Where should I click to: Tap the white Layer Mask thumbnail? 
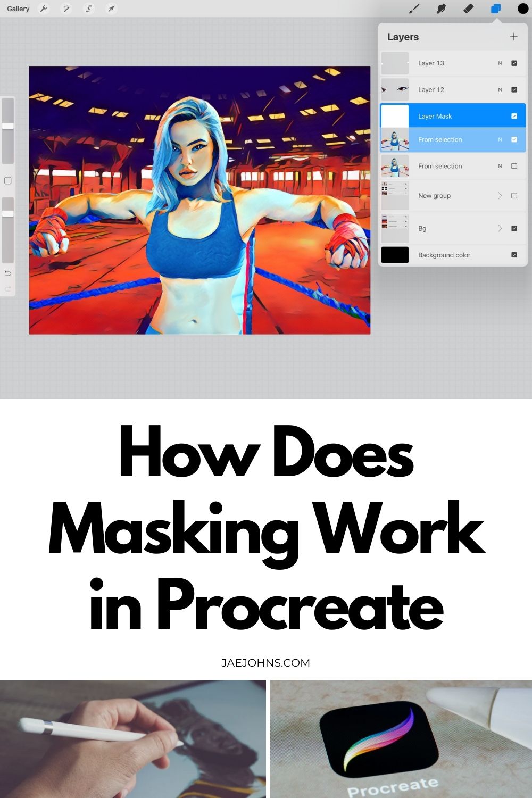(x=395, y=116)
